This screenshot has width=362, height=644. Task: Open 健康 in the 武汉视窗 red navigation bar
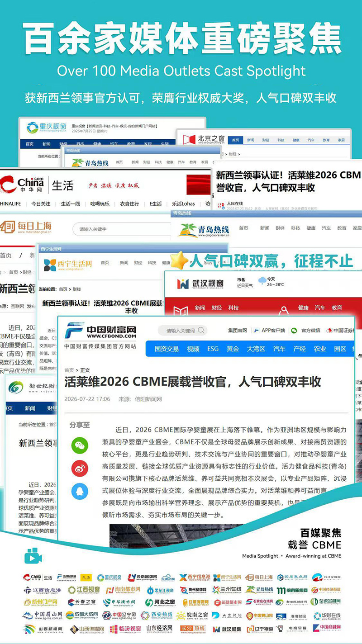[304, 308]
